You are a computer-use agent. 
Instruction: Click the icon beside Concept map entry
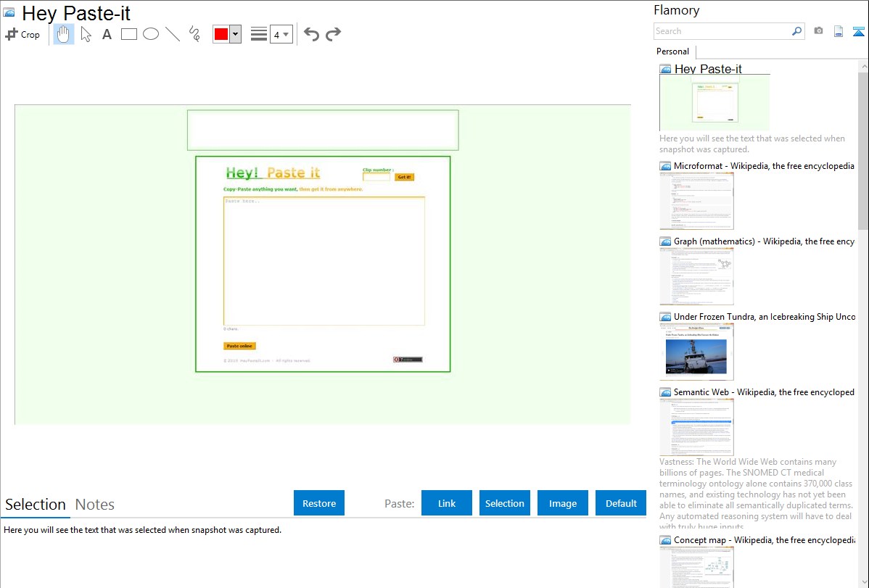[666, 540]
